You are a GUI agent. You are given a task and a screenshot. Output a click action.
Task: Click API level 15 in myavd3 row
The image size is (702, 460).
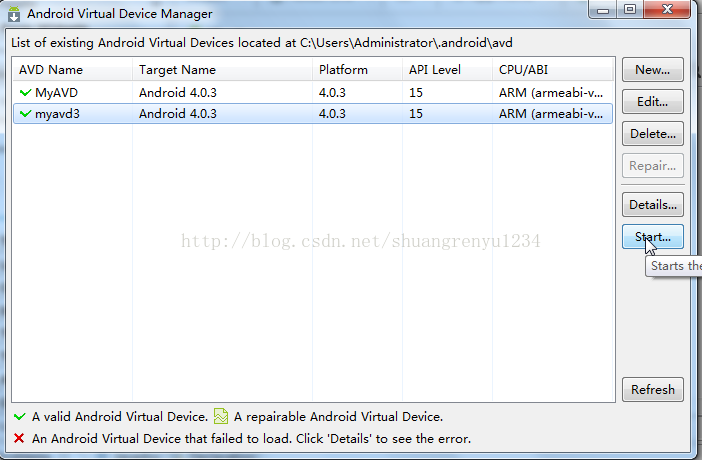(416, 114)
